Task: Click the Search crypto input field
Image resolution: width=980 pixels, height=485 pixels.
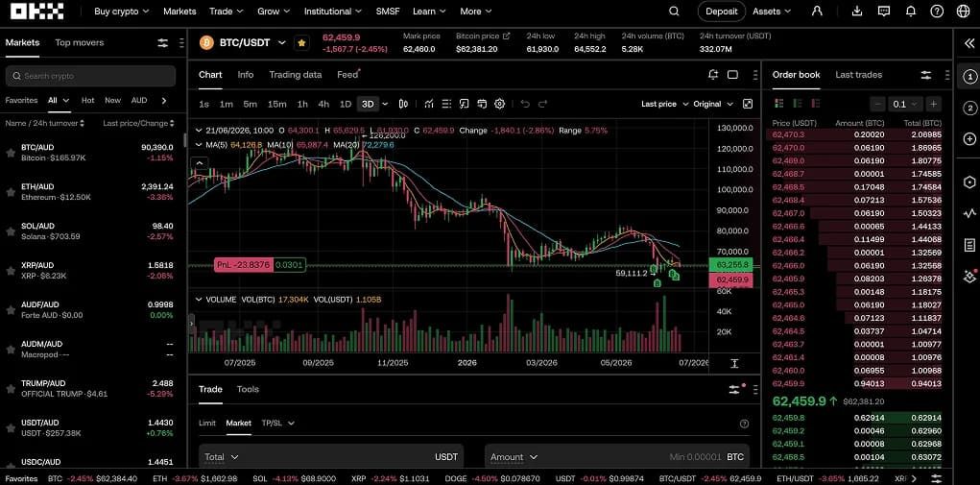Action: 90,76
